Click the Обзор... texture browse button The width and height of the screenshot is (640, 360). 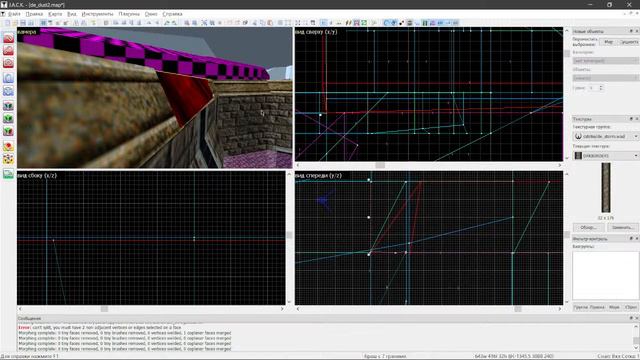click(588, 227)
